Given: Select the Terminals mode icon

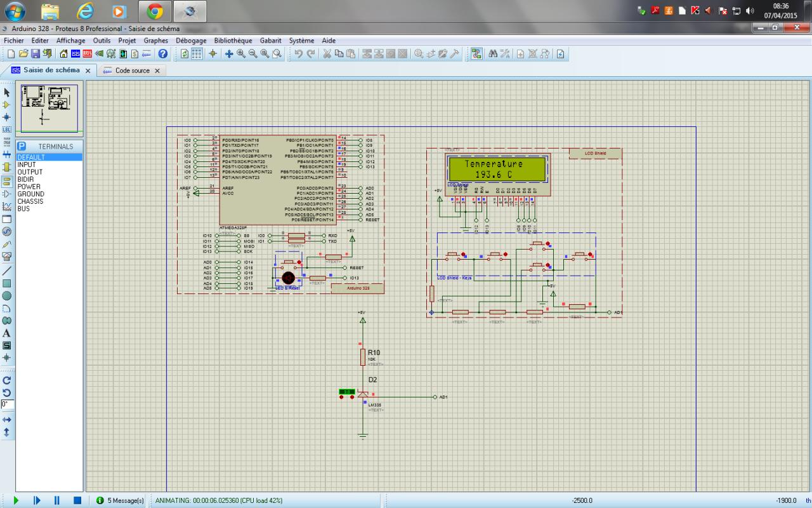Looking at the screenshot, I should click(x=7, y=180).
